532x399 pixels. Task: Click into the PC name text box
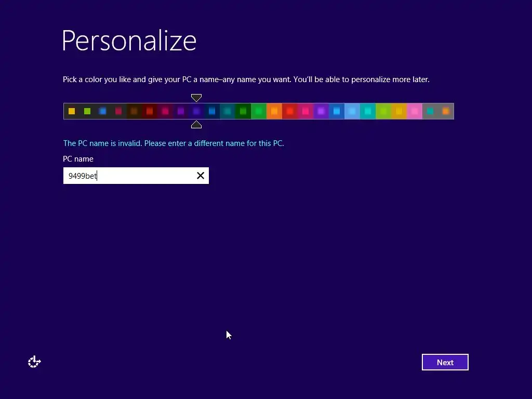(x=136, y=176)
